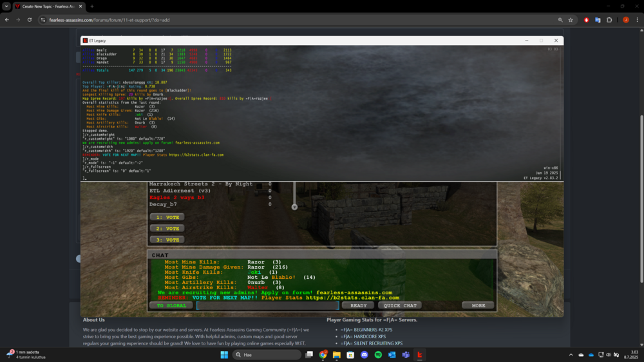Open the Discord taskbar icon
Image resolution: width=644 pixels, height=362 pixels.
point(365,355)
